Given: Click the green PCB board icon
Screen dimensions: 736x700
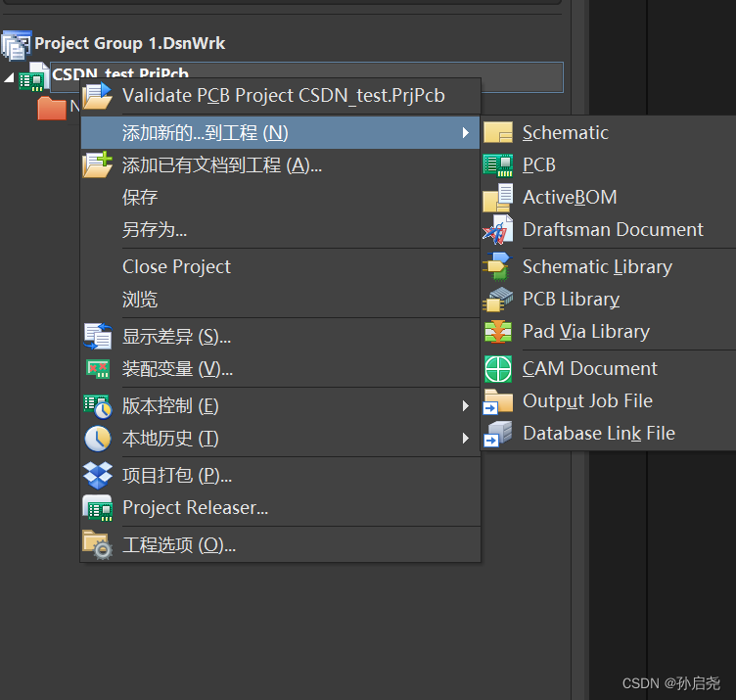Looking at the screenshot, I should pos(498,165).
